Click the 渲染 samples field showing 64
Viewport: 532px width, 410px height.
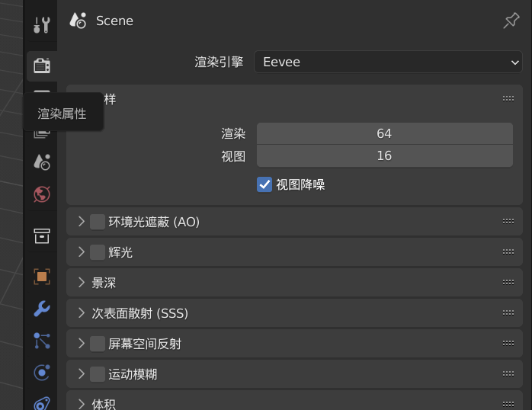click(x=384, y=133)
